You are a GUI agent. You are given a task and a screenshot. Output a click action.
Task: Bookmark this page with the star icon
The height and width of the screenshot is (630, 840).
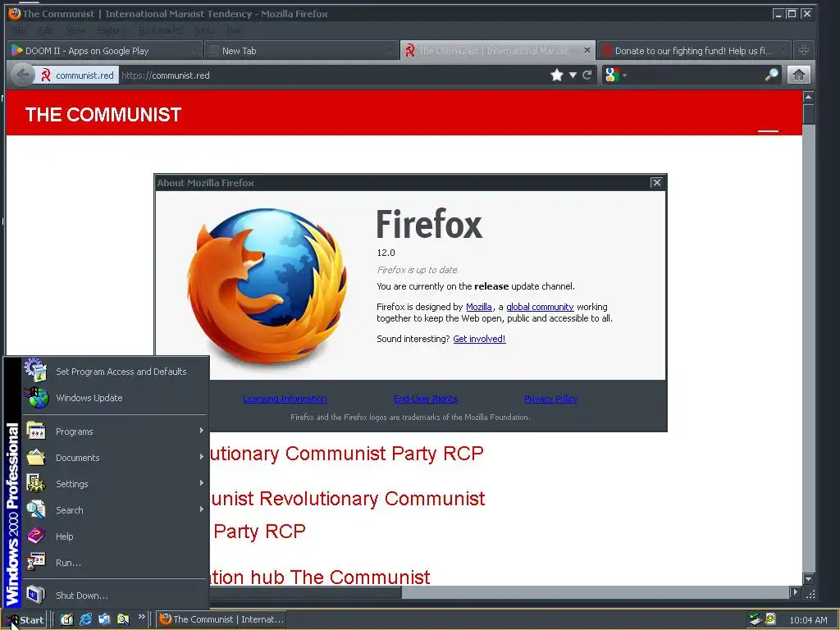coord(557,75)
